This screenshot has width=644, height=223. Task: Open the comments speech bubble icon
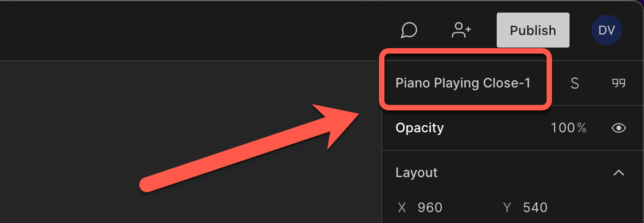(409, 30)
